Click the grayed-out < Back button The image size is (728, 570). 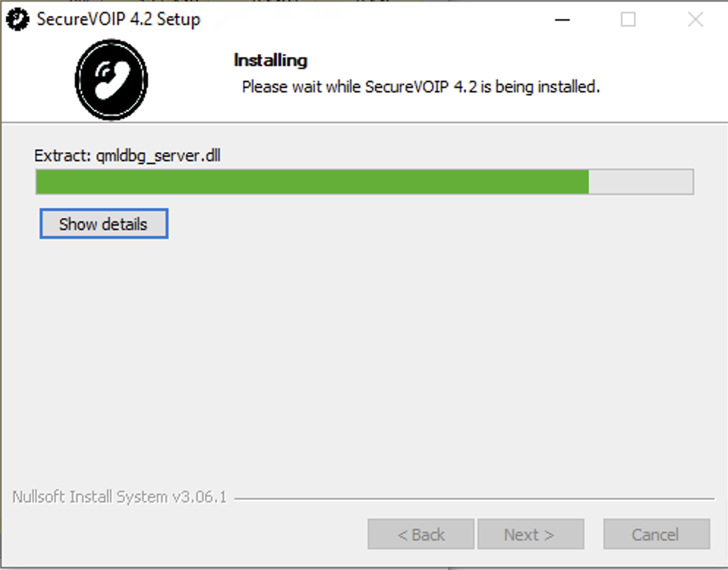point(421,534)
